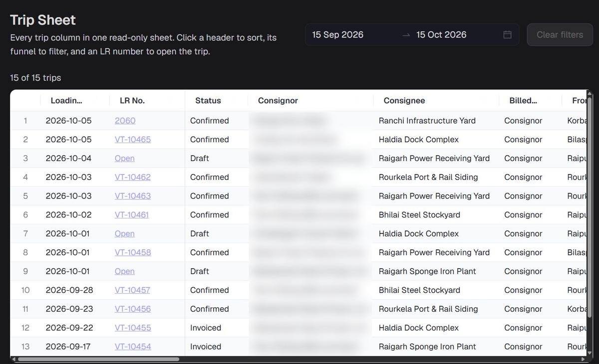Screen dimensions: 599x364
Task: Click the start date 15 Sep 2026
Action: click(338, 34)
